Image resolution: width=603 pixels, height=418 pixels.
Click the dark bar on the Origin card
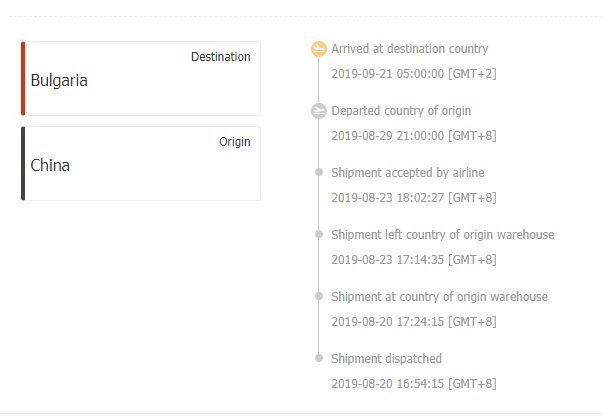[x=23, y=164]
